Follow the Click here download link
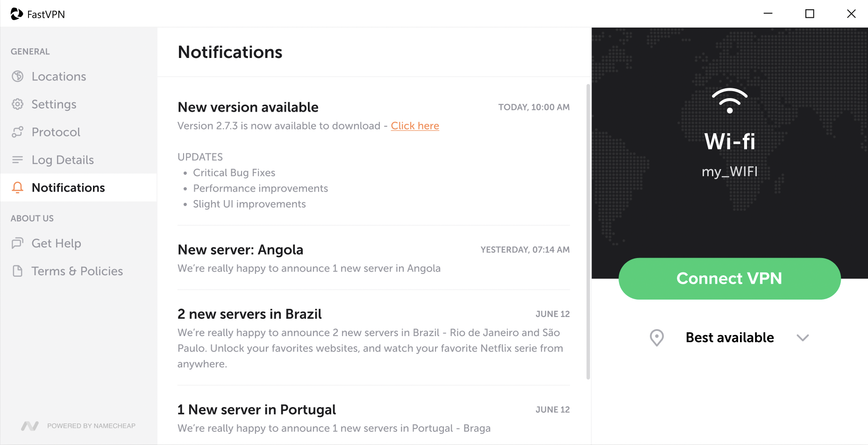 point(415,126)
